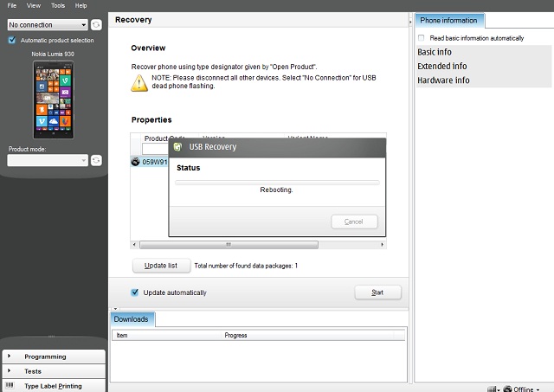This screenshot has width=554, height=392.
Task: Click the Offline globe status icon
Action: pos(507,389)
